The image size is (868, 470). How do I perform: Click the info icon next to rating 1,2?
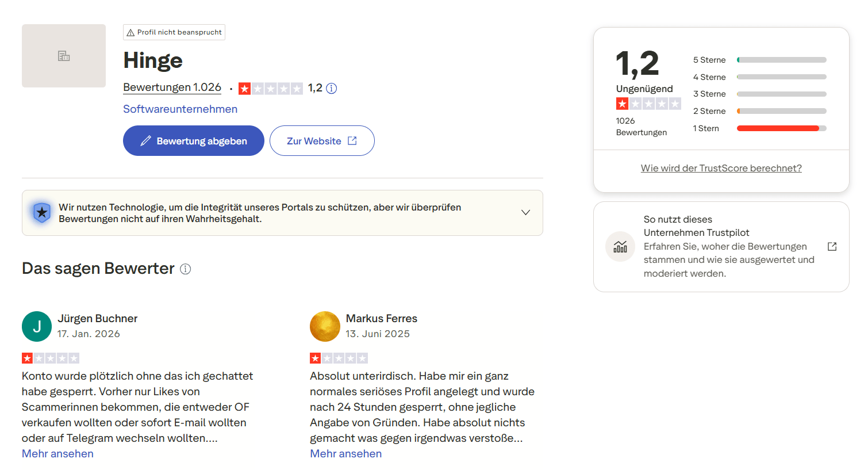[331, 88]
